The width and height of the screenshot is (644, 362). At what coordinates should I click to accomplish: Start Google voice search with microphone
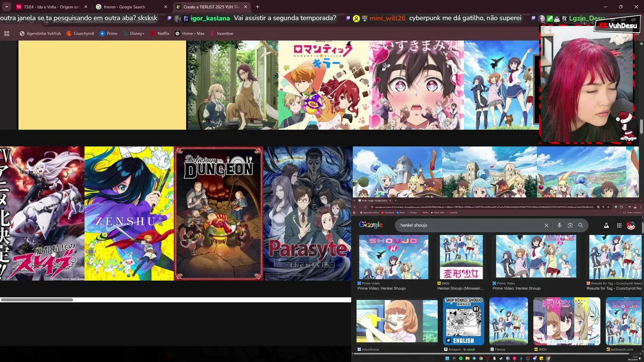tap(559, 225)
